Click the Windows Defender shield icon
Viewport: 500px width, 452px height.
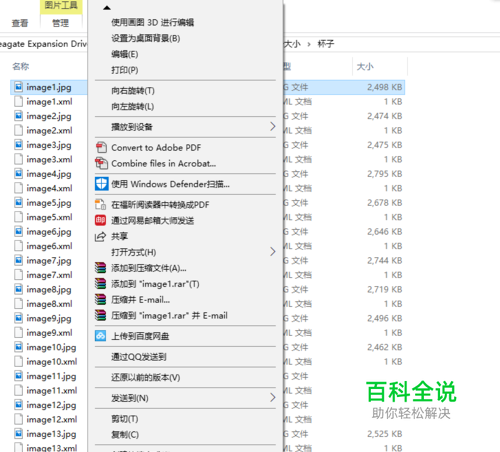101,184
